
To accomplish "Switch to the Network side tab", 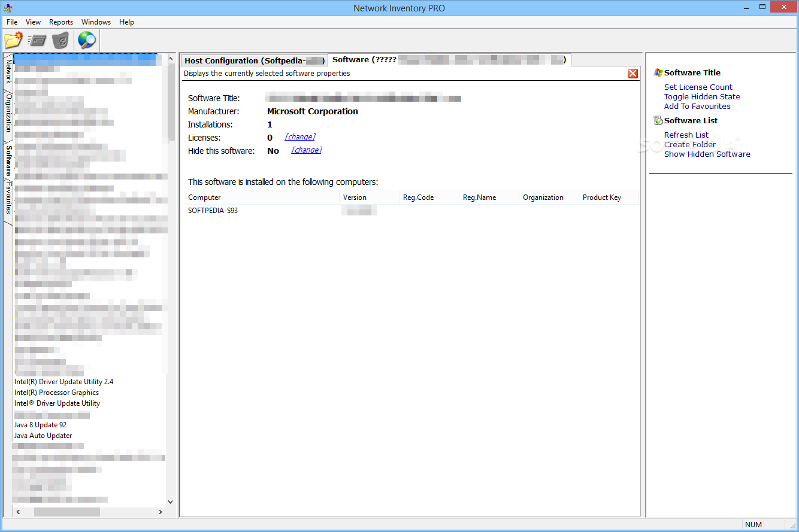I will point(8,71).
